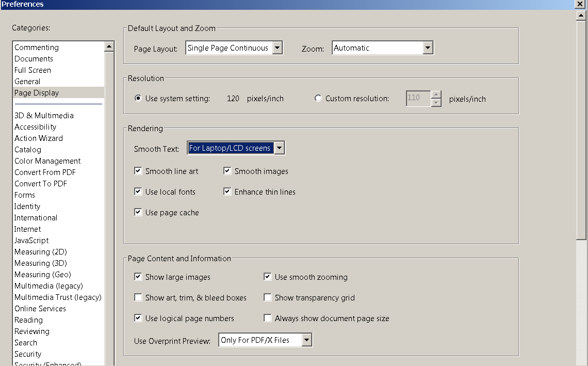Select the Custom resolution radio button
Image resolution: width=588 pixels, height=366 pixels.
pyautogui.click(x=318, y=99)
